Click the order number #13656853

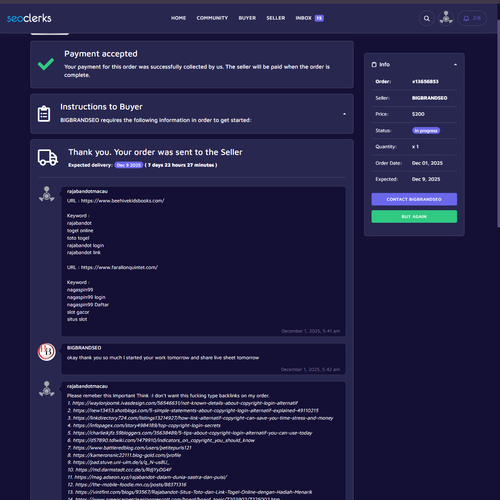[425, 82]
